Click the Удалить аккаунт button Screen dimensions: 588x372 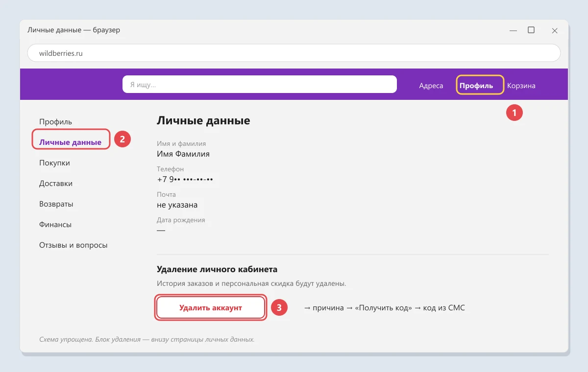211,307
